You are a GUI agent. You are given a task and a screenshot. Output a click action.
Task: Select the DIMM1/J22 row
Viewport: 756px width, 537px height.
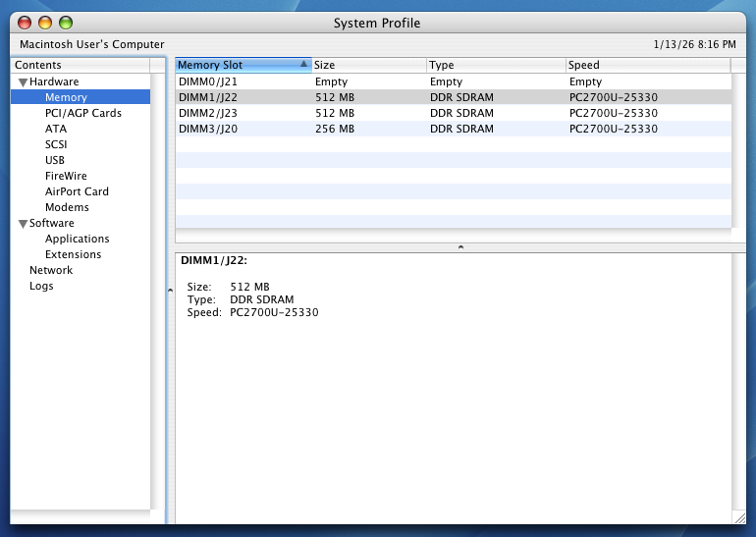tap(454, 97)
